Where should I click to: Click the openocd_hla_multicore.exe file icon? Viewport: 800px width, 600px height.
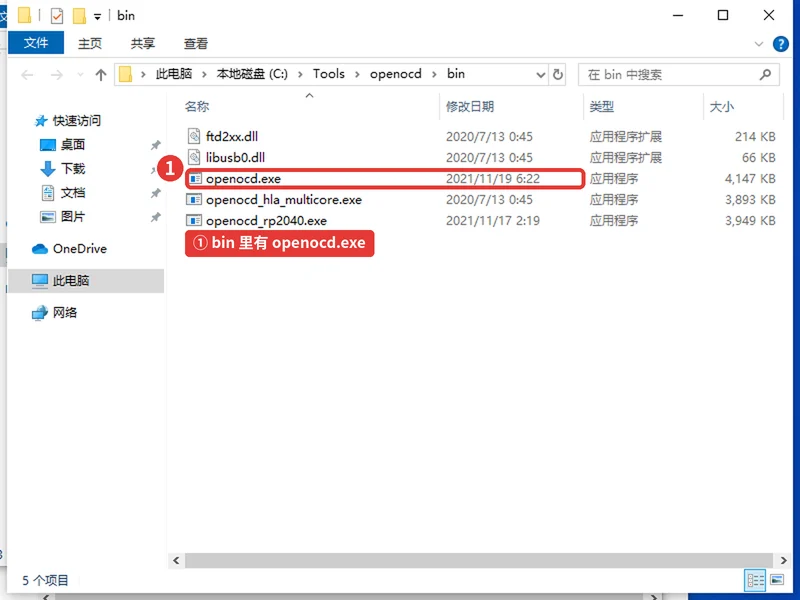[194, 199]
